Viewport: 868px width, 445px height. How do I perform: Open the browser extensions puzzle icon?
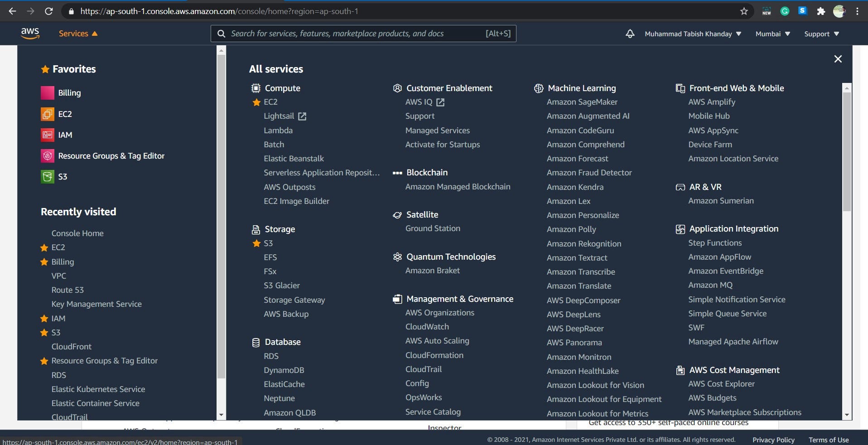tap(821, 11)
